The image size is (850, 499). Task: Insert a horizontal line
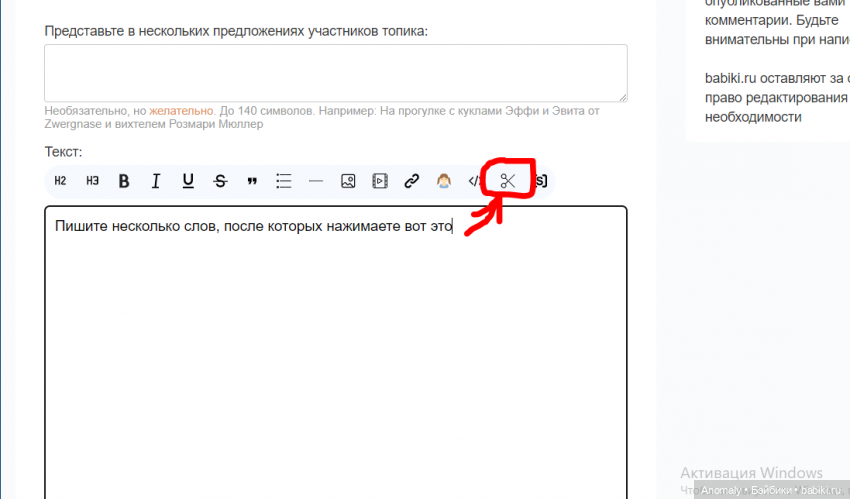[316, 181]
